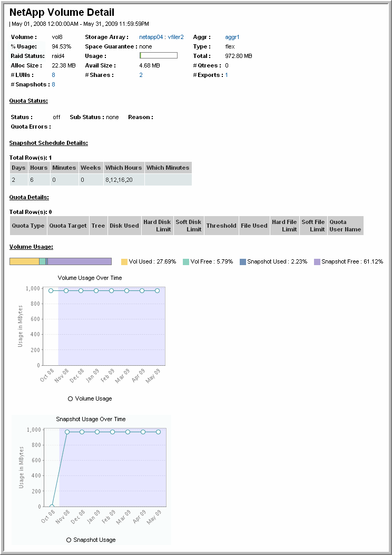
Task: Click the Snapshot Free purple legend swatch
Action: 317,262
